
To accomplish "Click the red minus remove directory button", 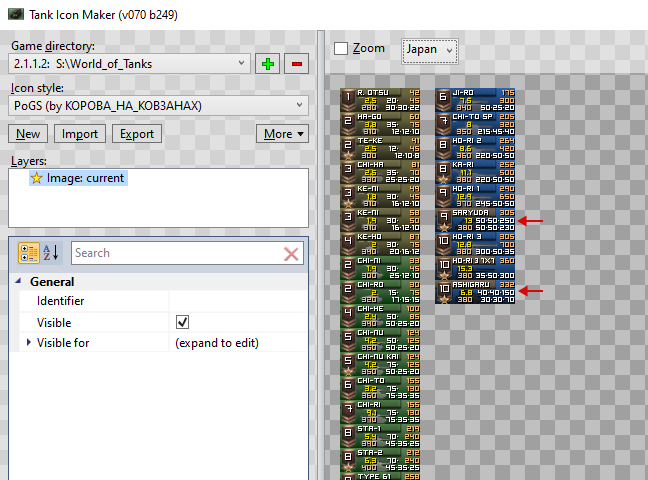I will pos(296,64).
